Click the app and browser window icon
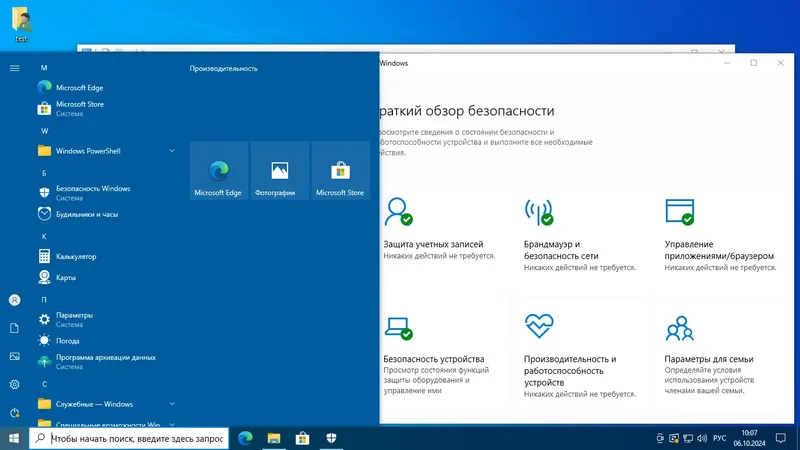Viewport: 800px width, 450px height. click(680, 212)
